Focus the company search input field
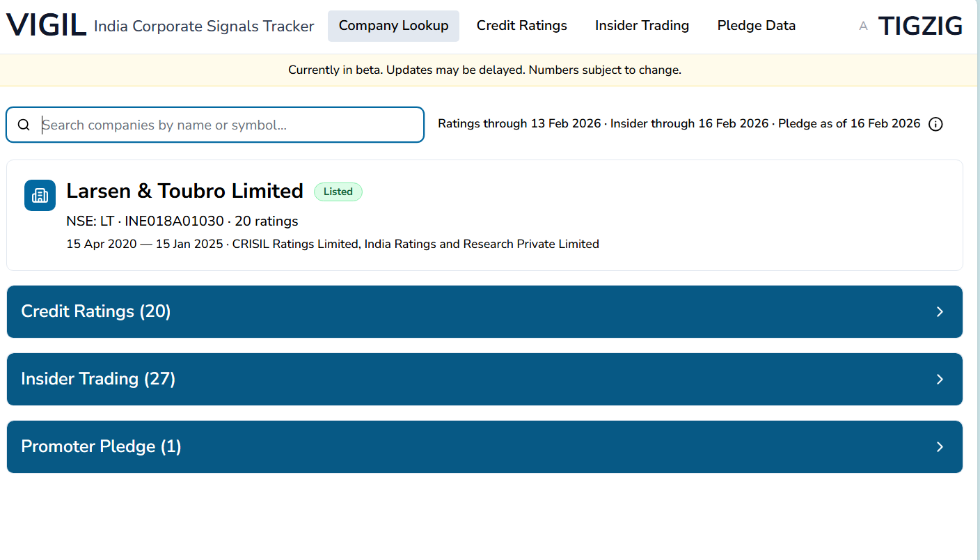Viewport: 980px width, 560px height. [x=215, y=125]
